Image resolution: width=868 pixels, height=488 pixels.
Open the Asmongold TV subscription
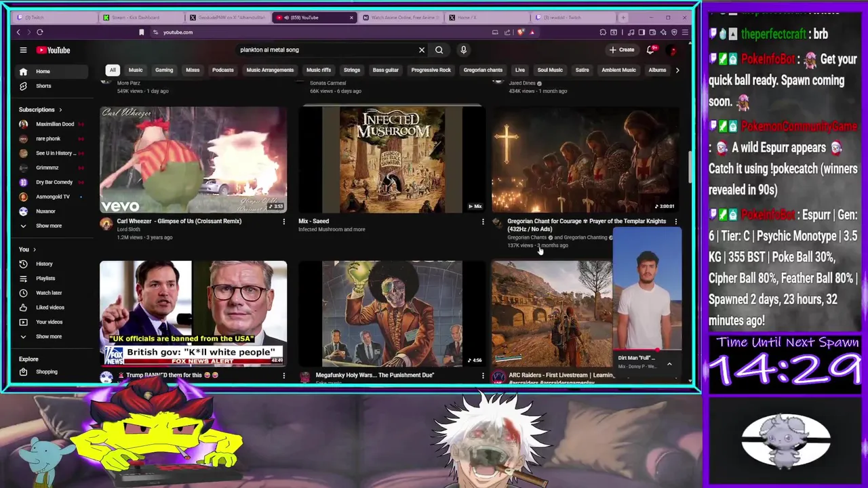[x=52, y=197]
